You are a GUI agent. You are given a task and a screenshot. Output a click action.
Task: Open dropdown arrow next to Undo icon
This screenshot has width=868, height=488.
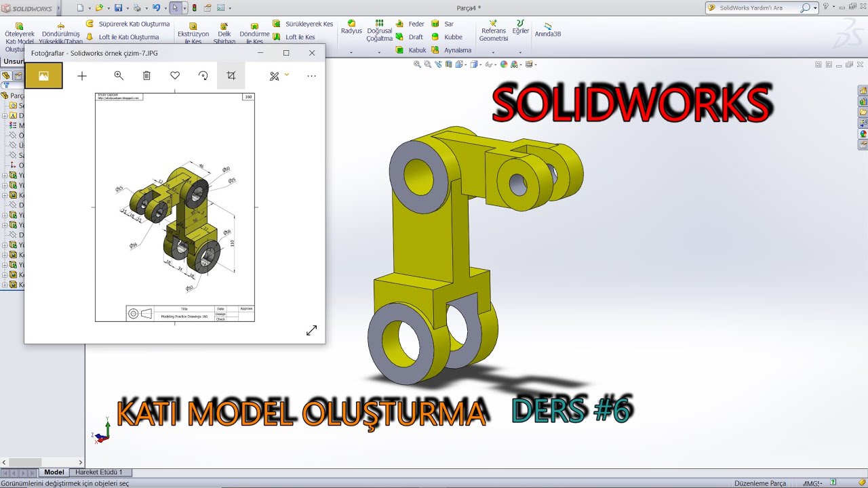(165, 9)
